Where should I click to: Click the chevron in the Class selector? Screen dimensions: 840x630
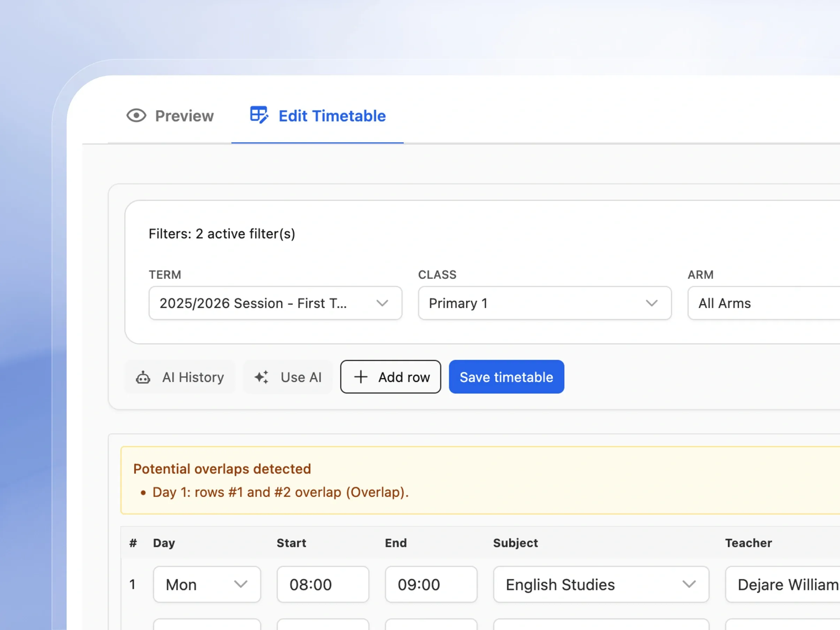pyautogui.click(x=652, y=303)
